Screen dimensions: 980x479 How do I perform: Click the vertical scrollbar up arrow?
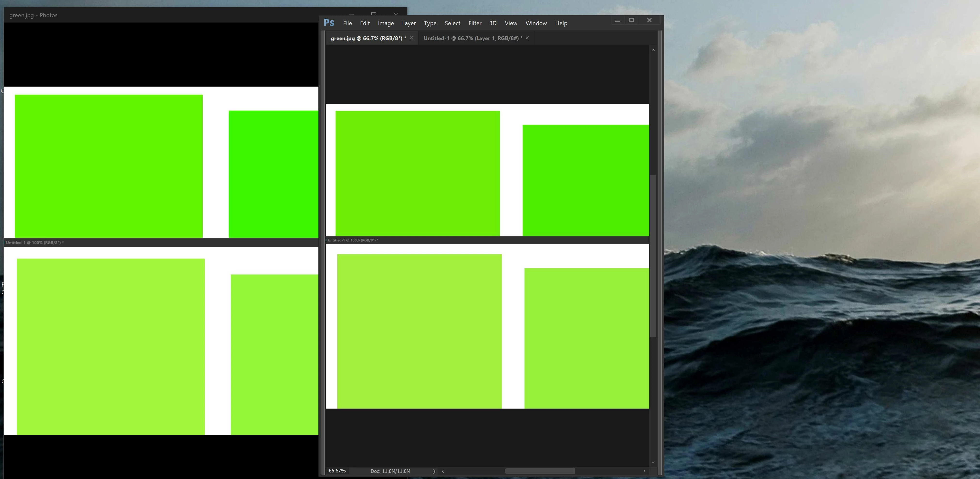click(653, 50)
